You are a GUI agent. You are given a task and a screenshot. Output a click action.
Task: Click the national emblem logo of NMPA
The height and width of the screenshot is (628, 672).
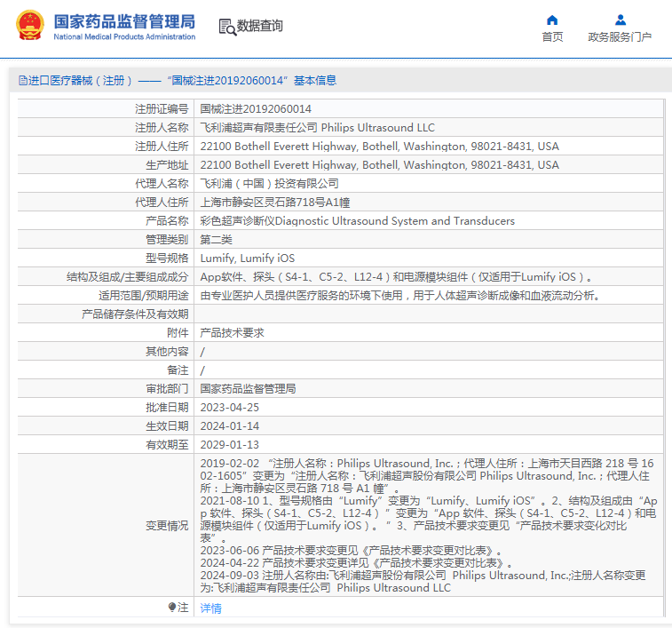point(28,26)
